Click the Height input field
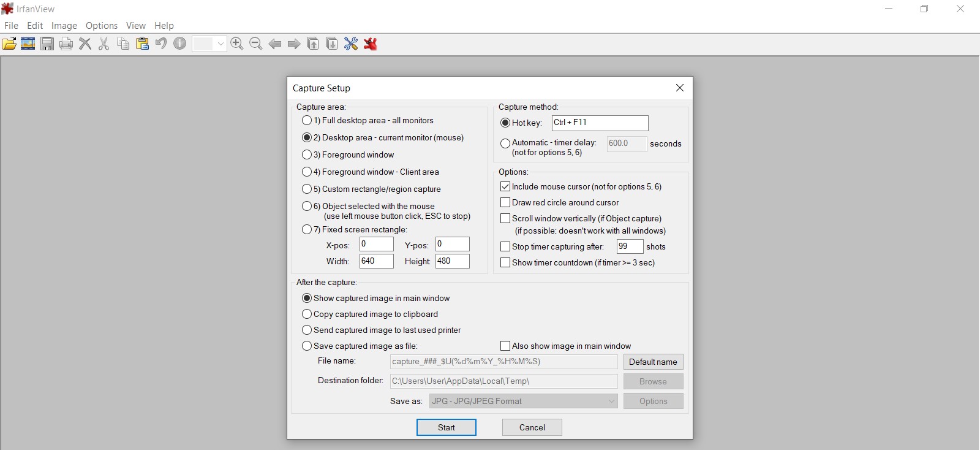This screenshot has height=450, width=980. click(x=453, y=261)
